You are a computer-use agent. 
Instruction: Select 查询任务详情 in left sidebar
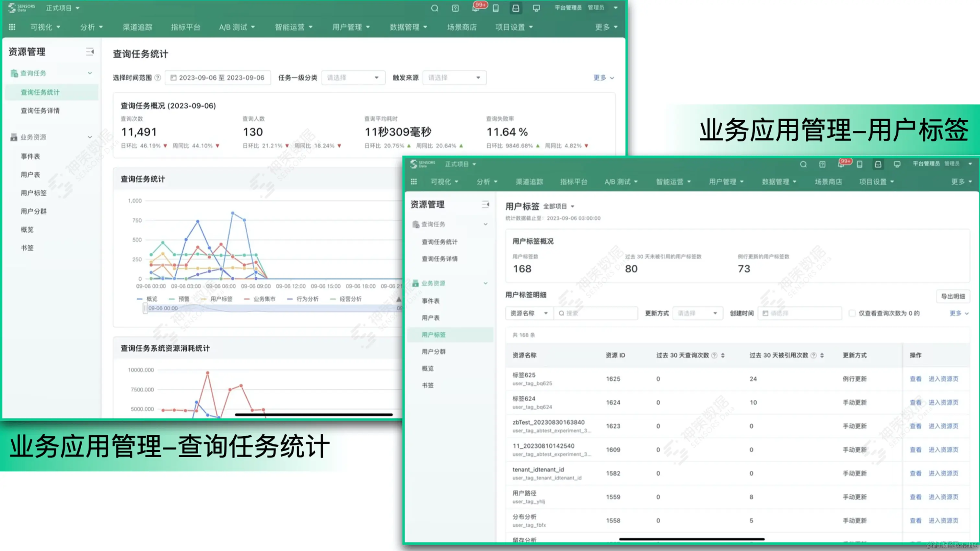(40, 111)
